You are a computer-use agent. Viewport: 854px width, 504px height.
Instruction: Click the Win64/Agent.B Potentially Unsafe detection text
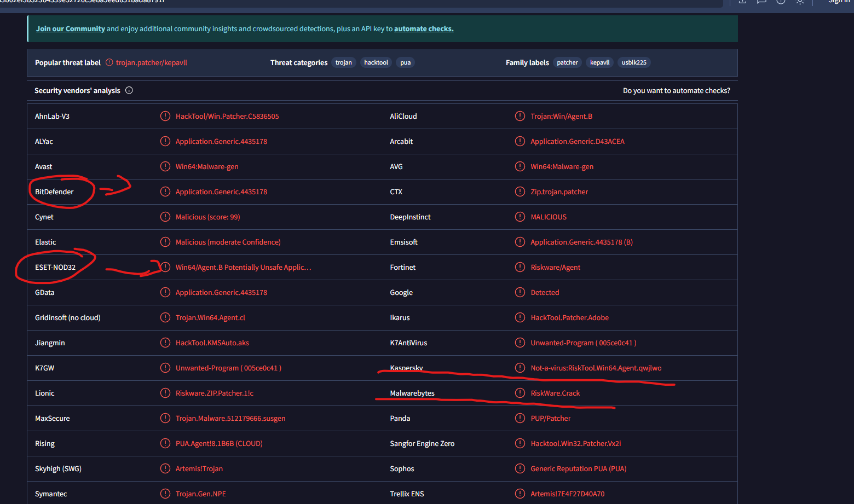click(244, 267)
